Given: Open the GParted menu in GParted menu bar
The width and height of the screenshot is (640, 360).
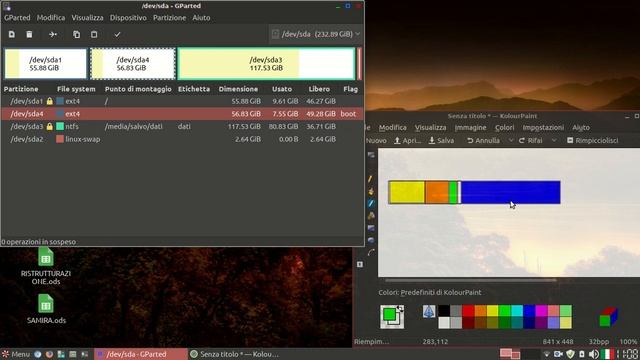Looking at the screenshot, I should click(17, 18).
